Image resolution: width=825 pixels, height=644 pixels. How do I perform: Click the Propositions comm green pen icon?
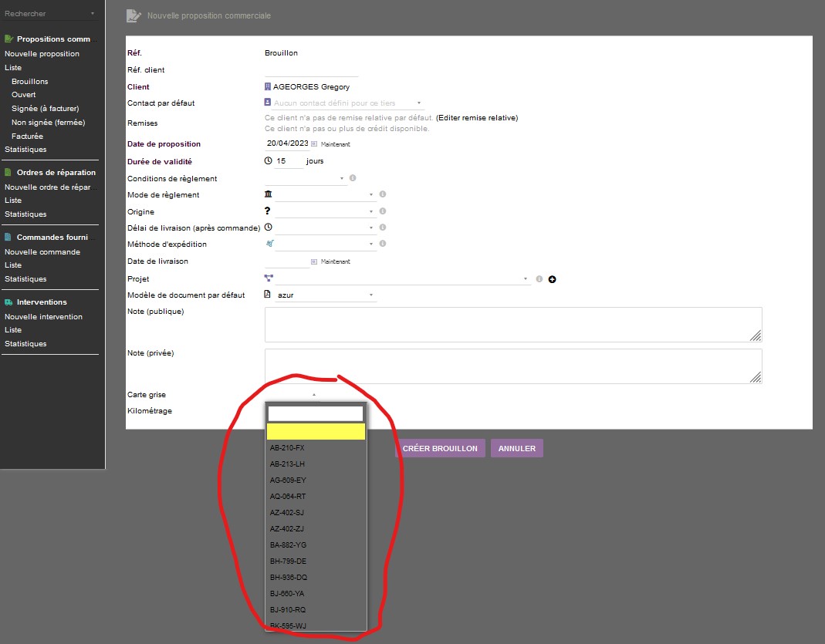pyautogui.click(x=8, y=39)
